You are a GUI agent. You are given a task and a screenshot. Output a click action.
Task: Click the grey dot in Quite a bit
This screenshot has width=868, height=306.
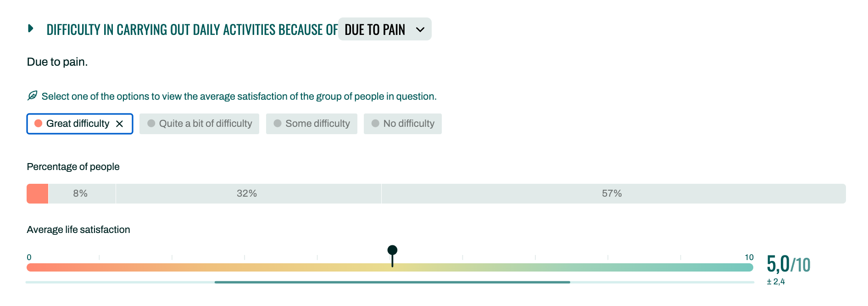[x=151, y=123]
